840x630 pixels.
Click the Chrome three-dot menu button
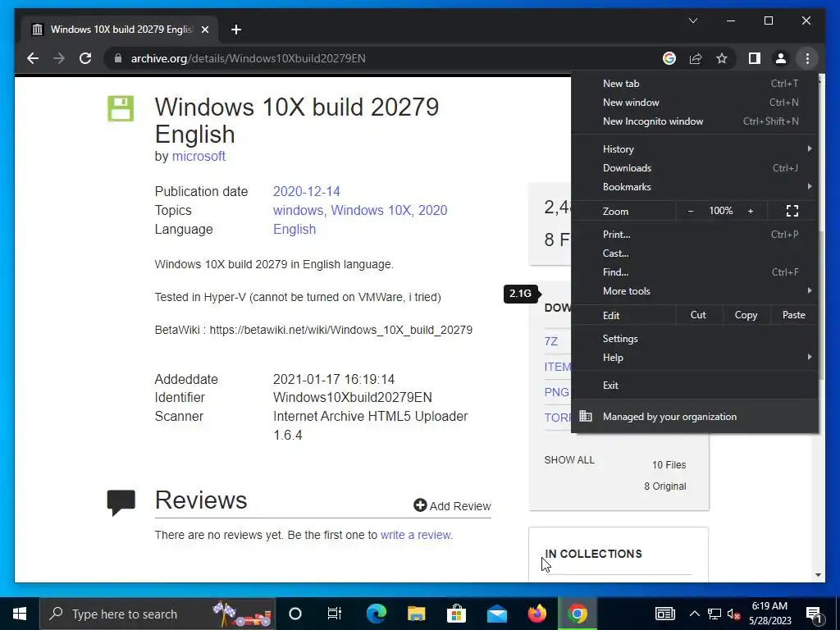807,58
